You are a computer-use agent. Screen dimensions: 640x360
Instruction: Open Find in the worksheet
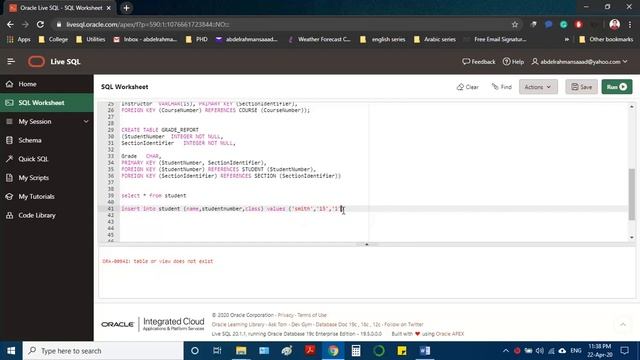502,87
